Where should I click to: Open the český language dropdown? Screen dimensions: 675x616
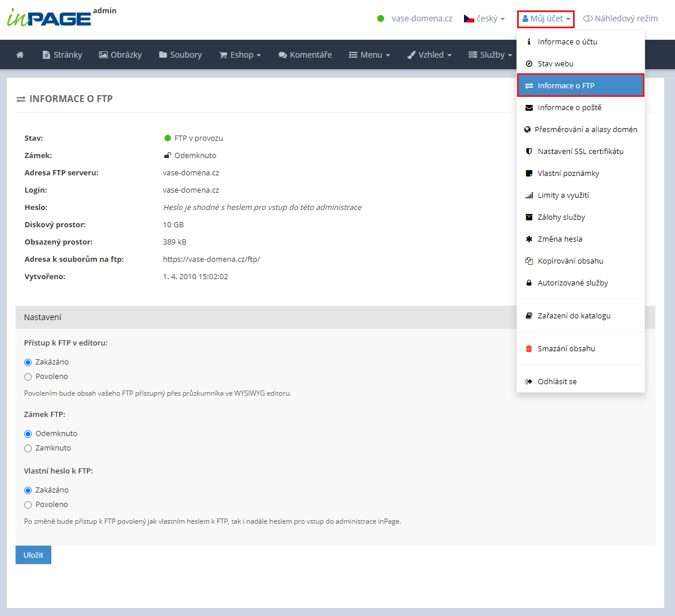click(x=484, y=18)
